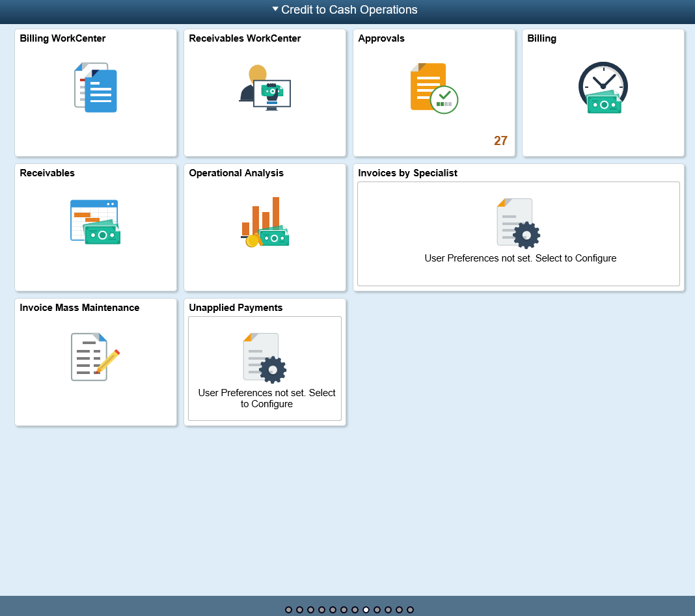Click the Invoices by Specialist tile title
This screenshot has width=695, height=616.
[x=407, y=173]
